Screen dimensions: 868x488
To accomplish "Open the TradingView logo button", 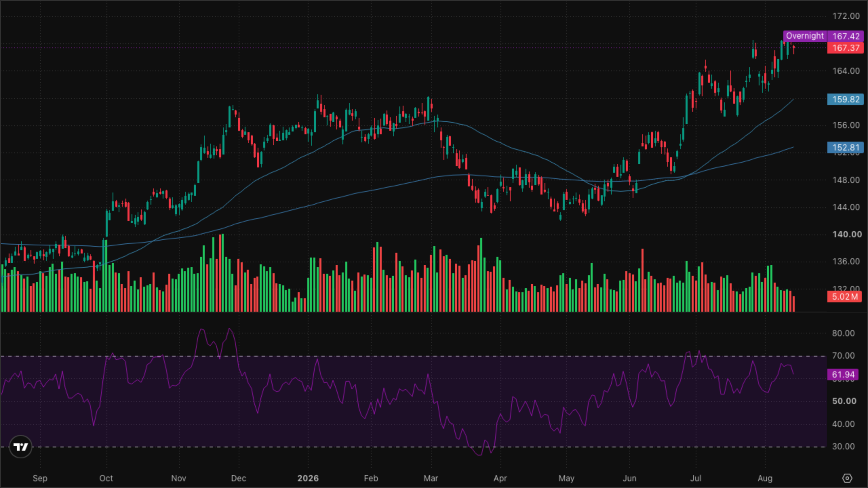I will tap(21, 447).
